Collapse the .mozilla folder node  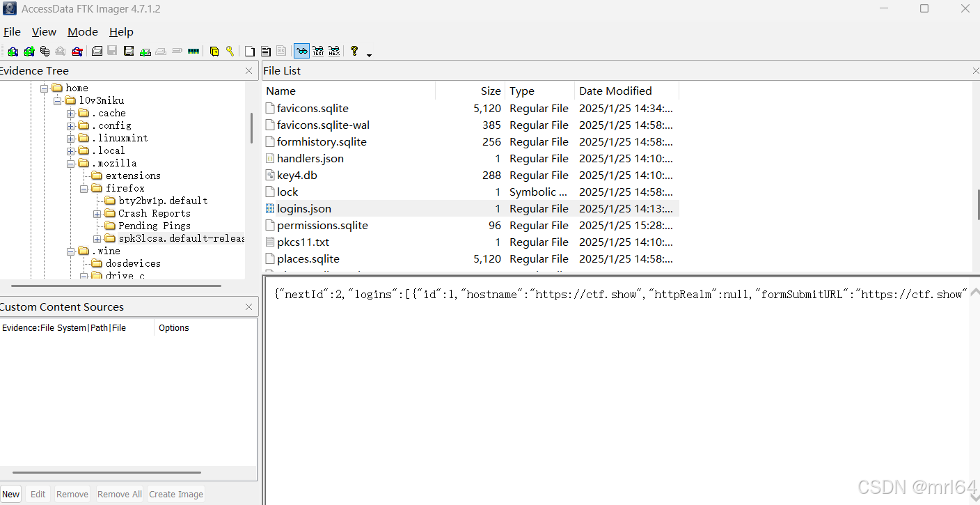[x=70, y=163]
